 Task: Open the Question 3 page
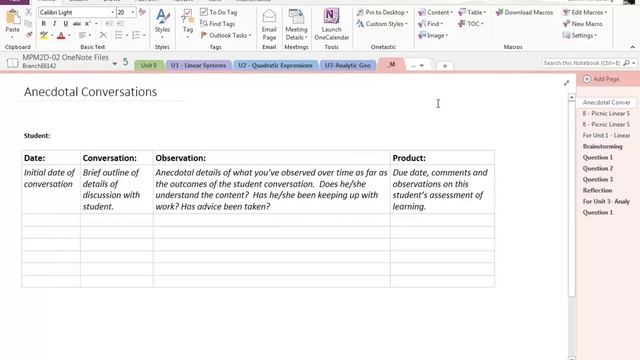tap(598, 179)
